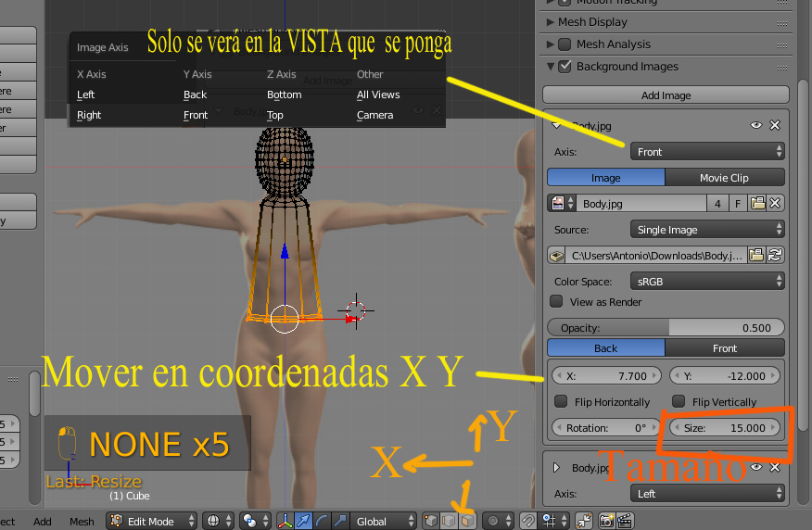
Task: Click the F fake user button
Action: (x=738, y=204)
